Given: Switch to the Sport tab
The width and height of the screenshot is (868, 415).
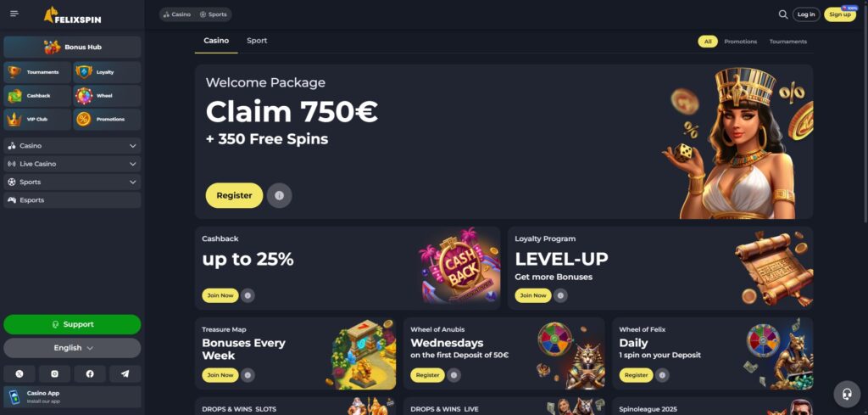Looking at the screenshot, I should pos(257,41).
